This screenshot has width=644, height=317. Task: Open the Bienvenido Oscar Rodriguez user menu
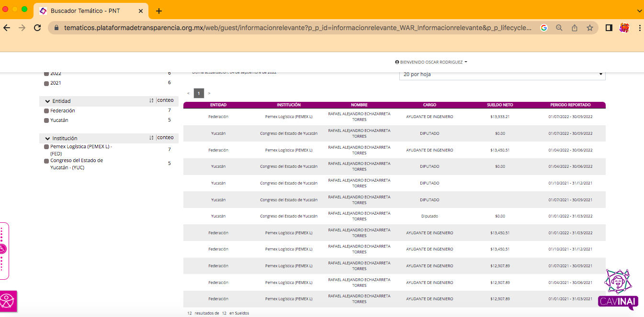(431, 62)
